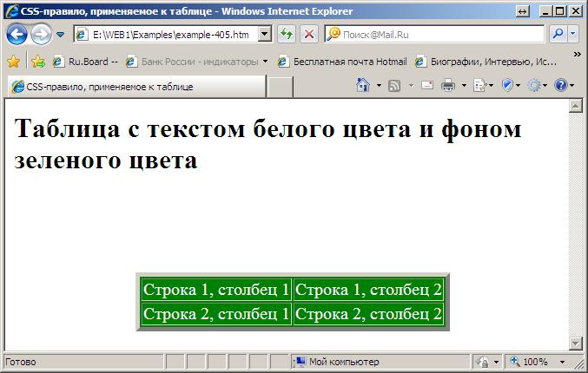Open Банк России - индикаторы link

192,62
